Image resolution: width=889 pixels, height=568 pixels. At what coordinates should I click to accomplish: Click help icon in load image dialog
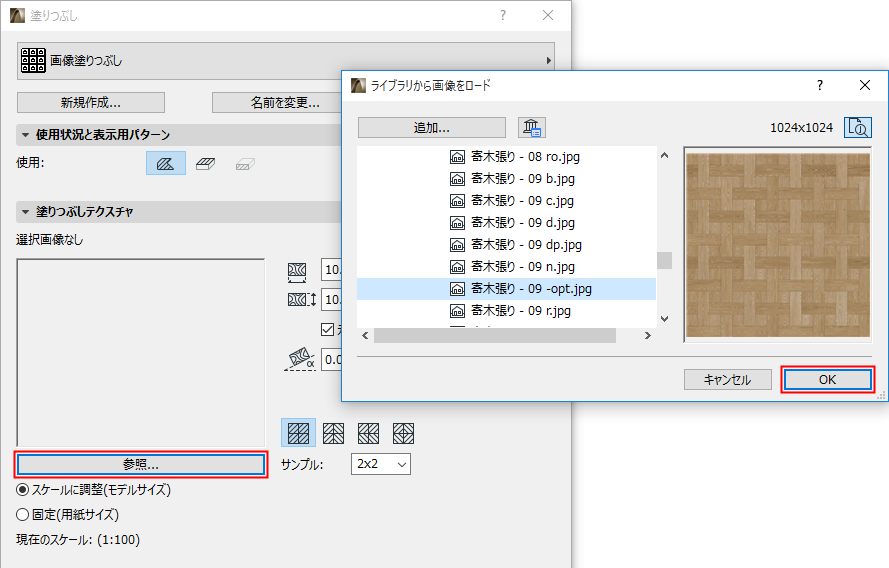pos(819,85)
